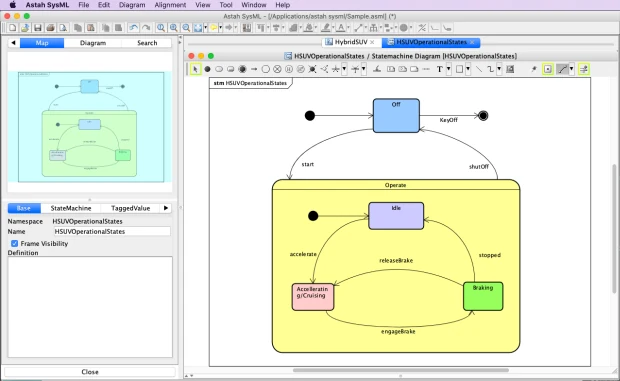The height and width of the screenshot is (381, 620).
Task: Open the Rectangle shape dropdown arrow
Action: (468, 69)
